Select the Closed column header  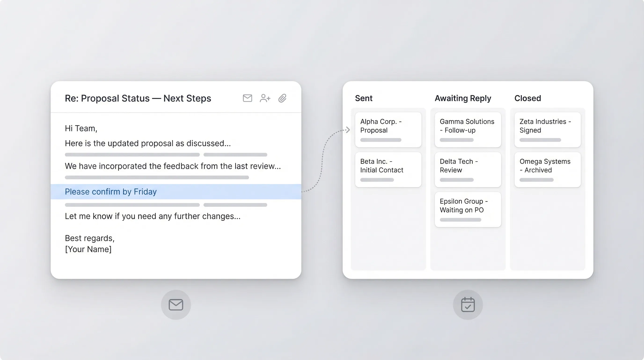coord(527,98)
